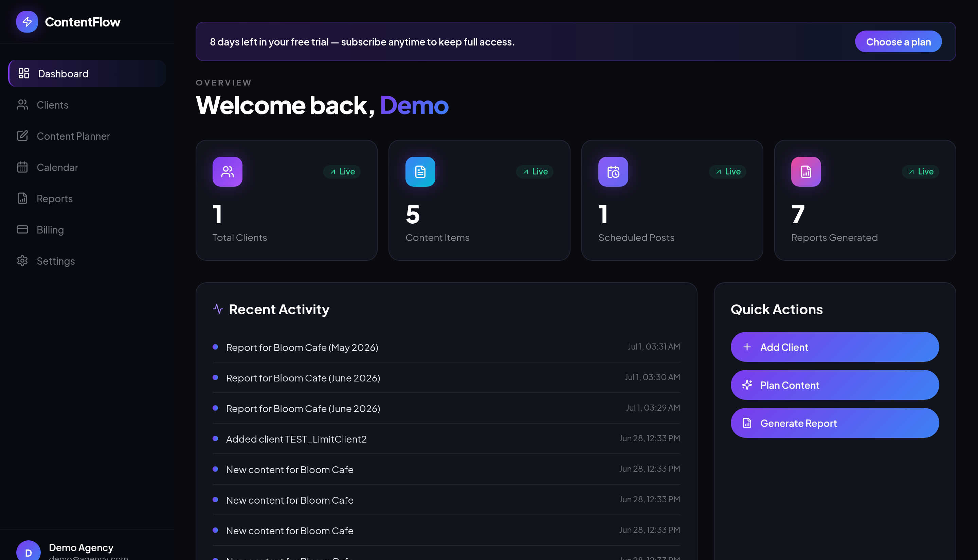
Task: Click the Live badge on Total Clients card
Action: pos(342,171)
